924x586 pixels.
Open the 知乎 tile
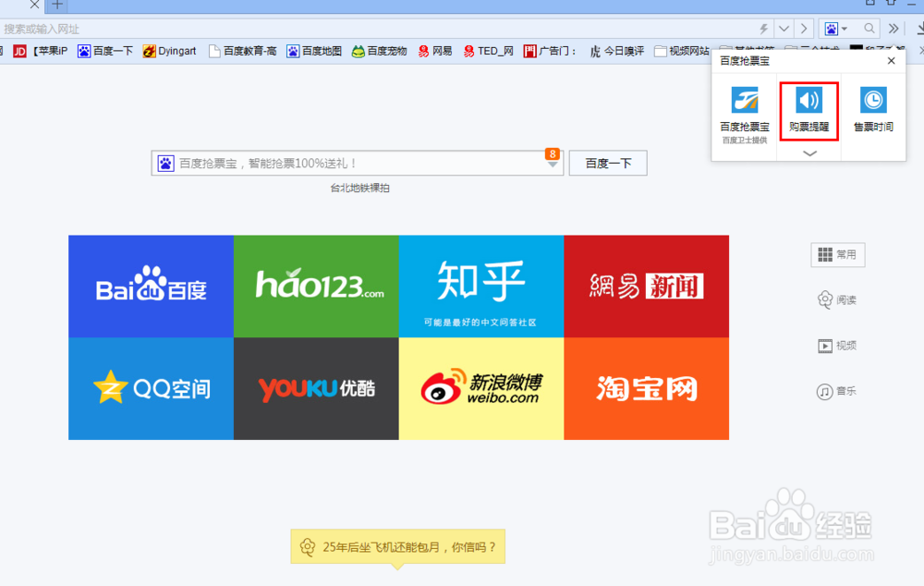(481, 287)
